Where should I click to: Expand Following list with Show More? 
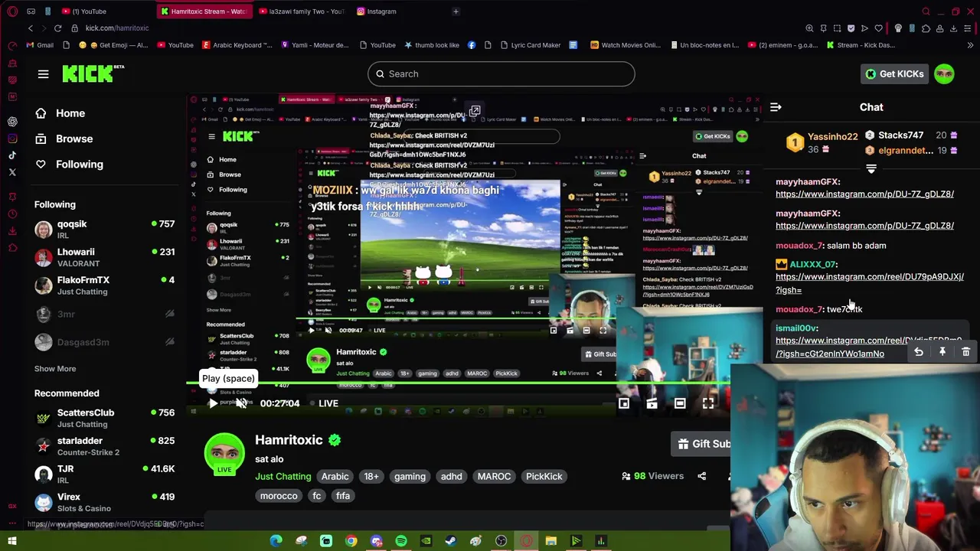point(55,368)
